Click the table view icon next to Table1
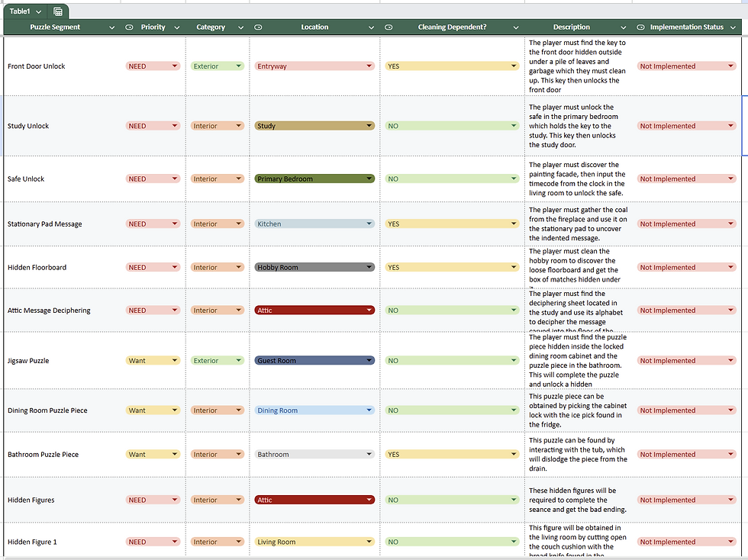 [58, 11]
